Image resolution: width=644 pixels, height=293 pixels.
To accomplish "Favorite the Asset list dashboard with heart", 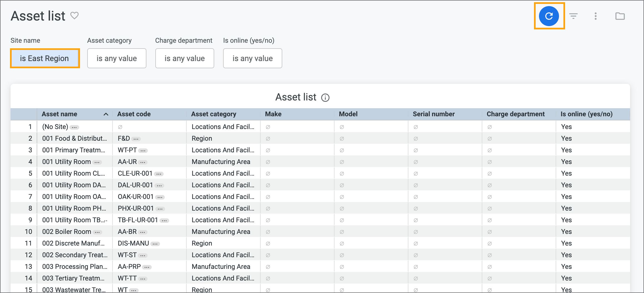I will (x=74, y=16).
